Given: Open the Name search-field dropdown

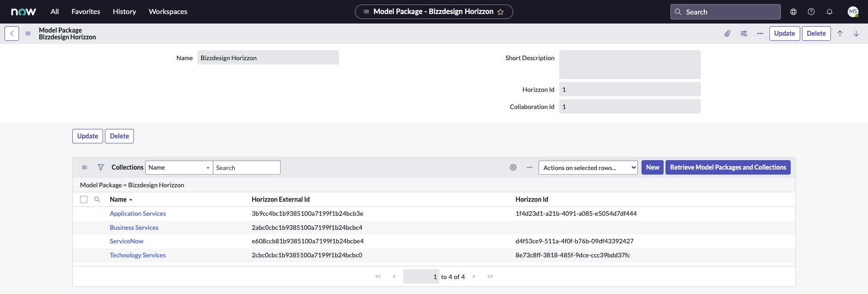Looking at the screenshot, I should (179, 167).
